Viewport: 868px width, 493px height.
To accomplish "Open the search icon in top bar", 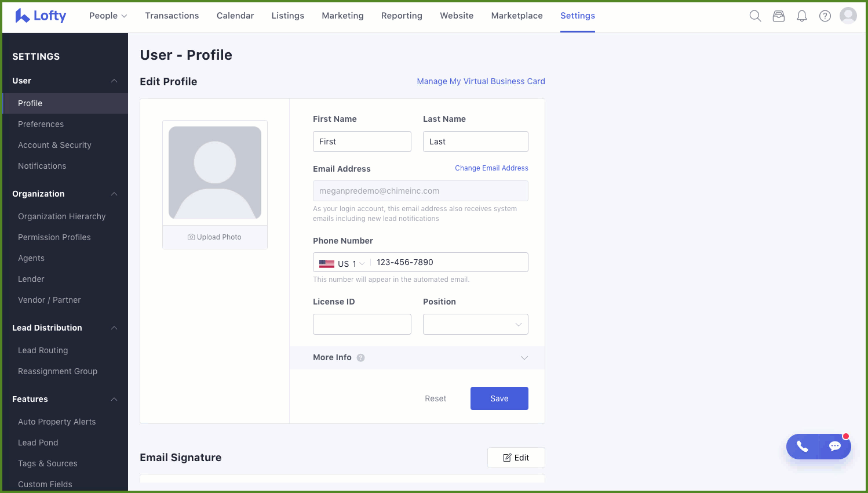I will click(755, 16).
